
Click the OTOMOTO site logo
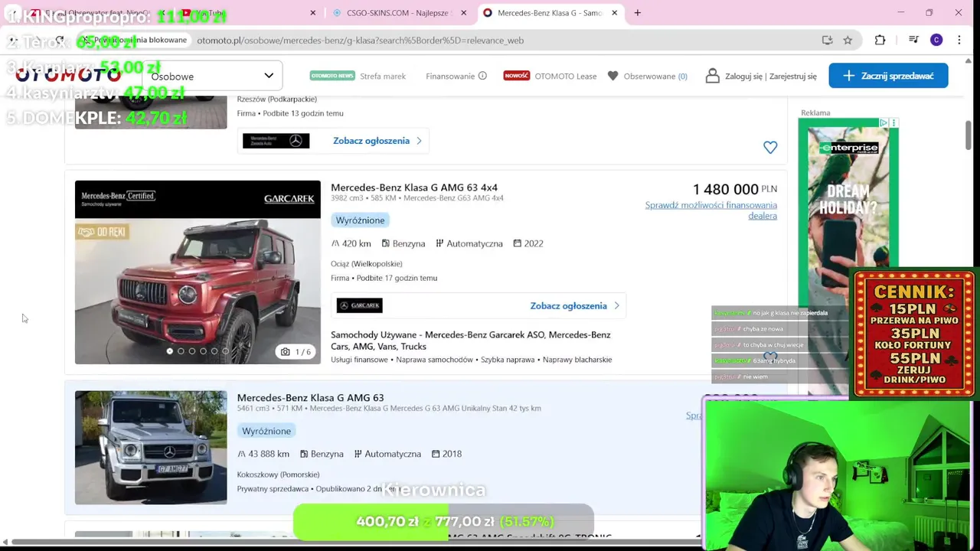click(69, 75)
